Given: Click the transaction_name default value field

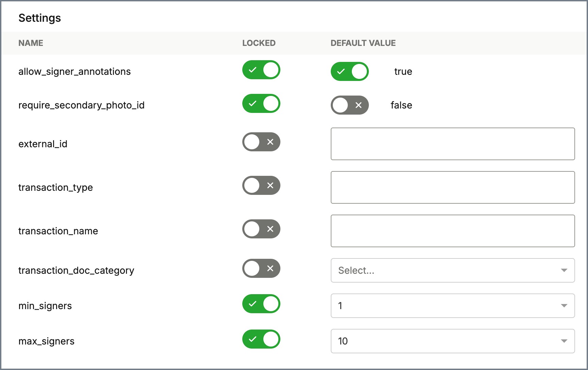Looking at the screenshot, I should pos(453,231).
